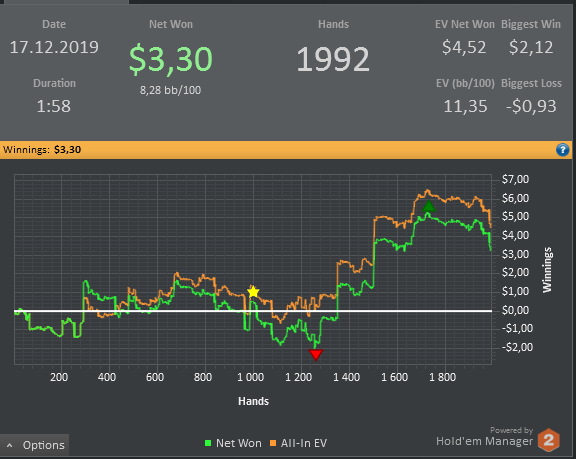
Task: Click the Winnings y-axis title
Action: (x=547, y=270)
